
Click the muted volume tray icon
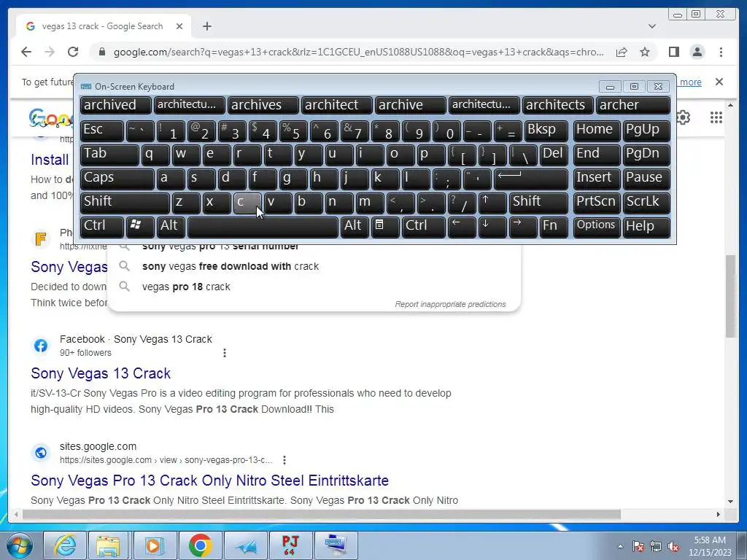point(673,547)
